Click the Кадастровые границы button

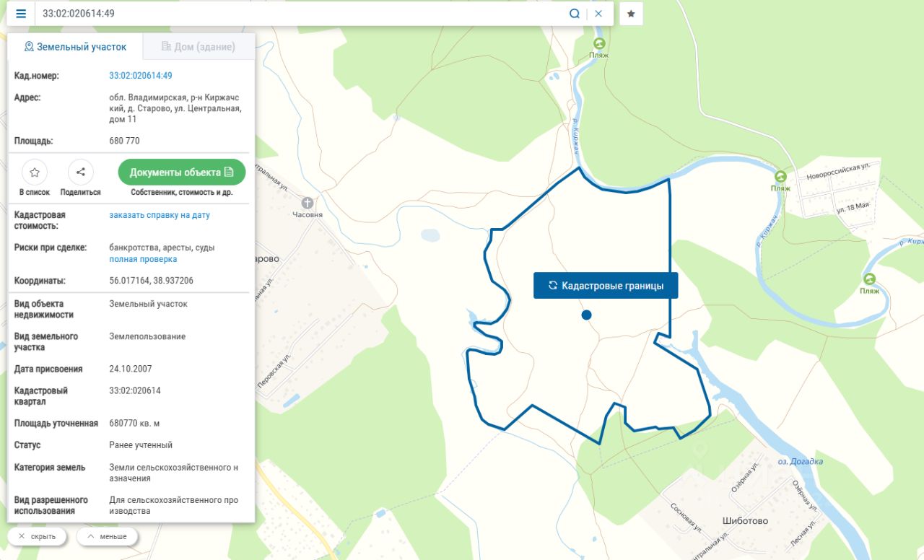click(x=606, y=286)
